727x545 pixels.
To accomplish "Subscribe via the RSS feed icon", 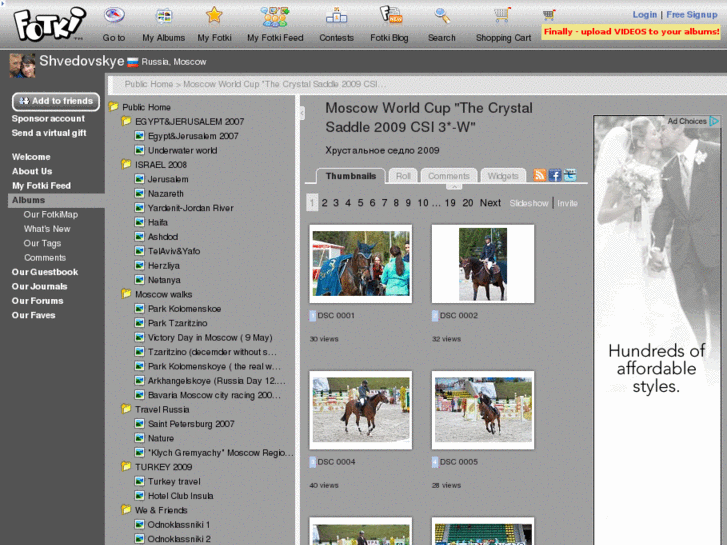I will tap(540, 175).
